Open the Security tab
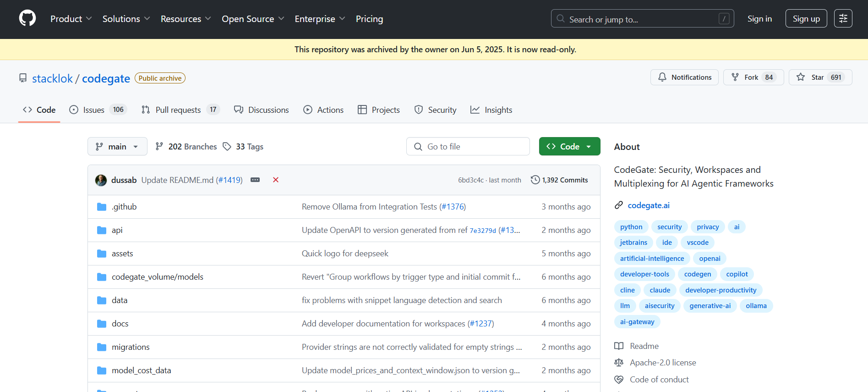Screen dimensions: 868x392 tap(435, 110)
